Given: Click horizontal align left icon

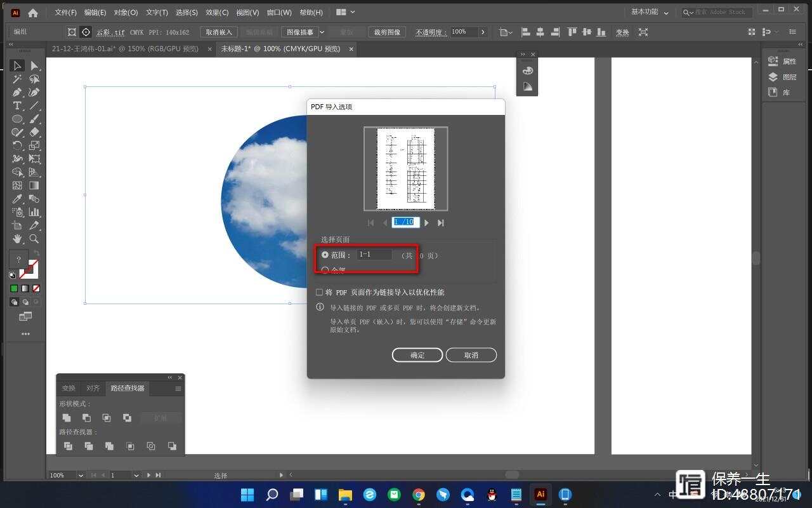Looking at the screenshot, I should (525, 32).
